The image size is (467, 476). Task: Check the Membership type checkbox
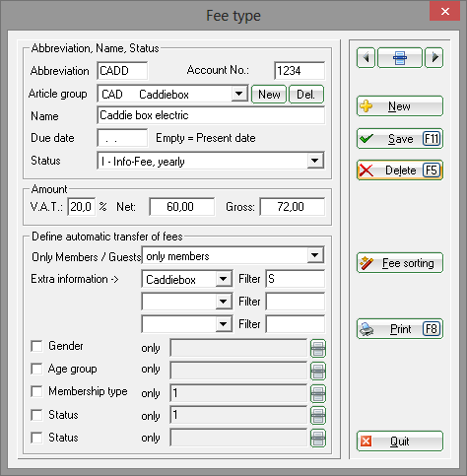click(x=36, y=391)
